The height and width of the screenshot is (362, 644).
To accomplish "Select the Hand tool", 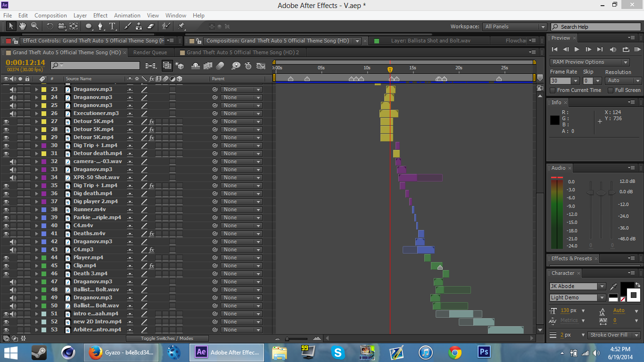I will 23,26.
